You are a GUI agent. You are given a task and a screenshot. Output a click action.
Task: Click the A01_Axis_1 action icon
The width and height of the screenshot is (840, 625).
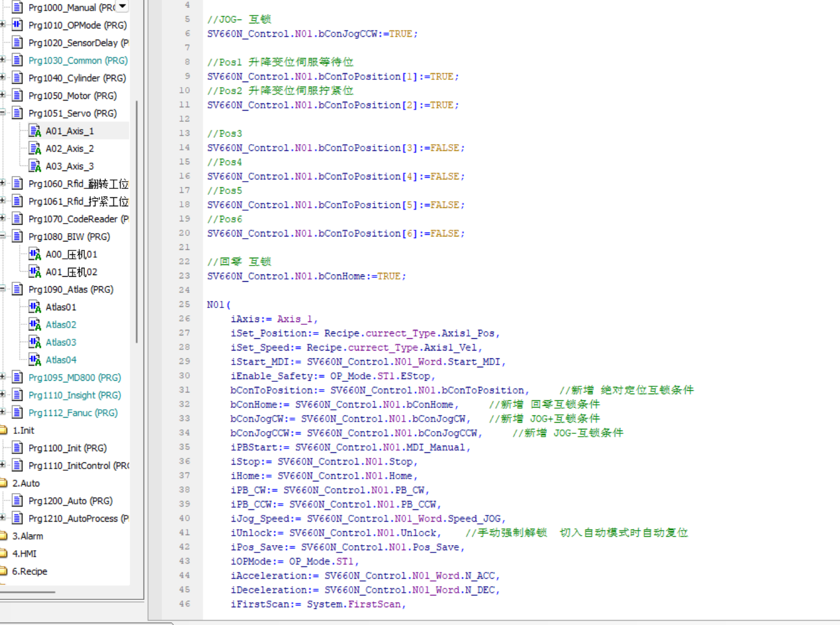[35, 131]
